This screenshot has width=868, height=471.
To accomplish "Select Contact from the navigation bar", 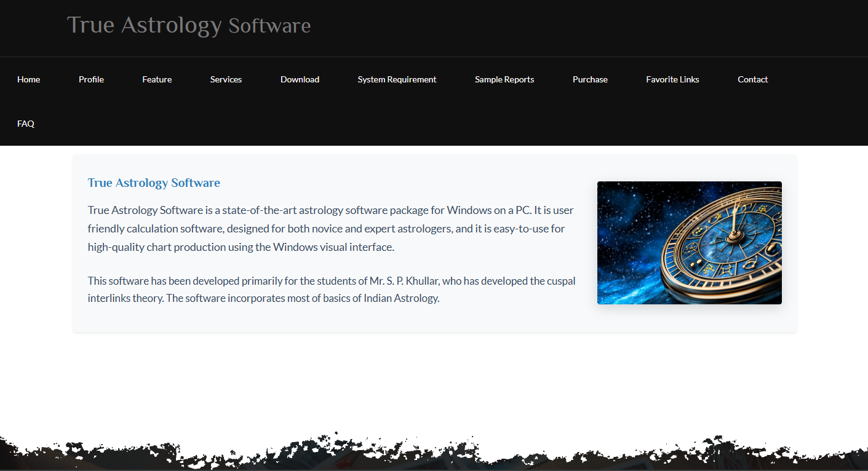I will point(752,79).
